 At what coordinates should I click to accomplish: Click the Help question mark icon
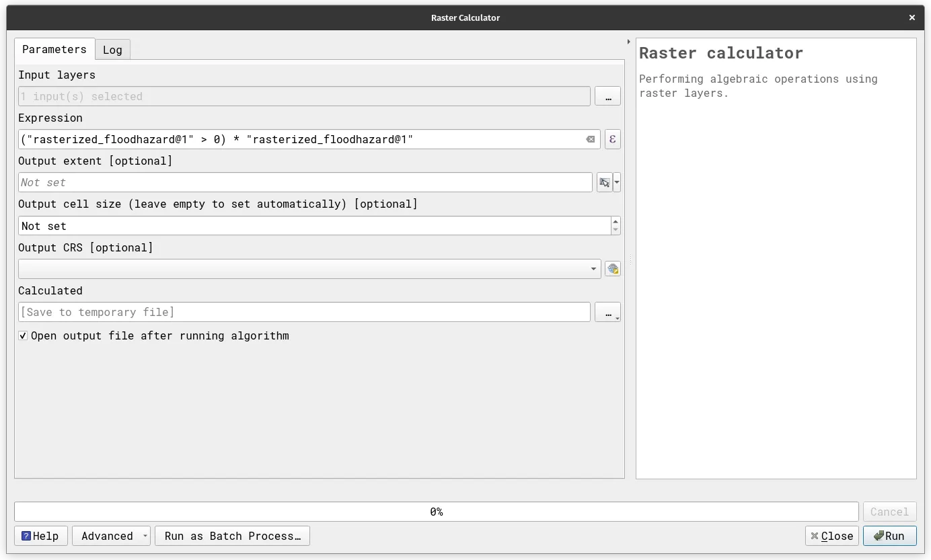point(27,536)
